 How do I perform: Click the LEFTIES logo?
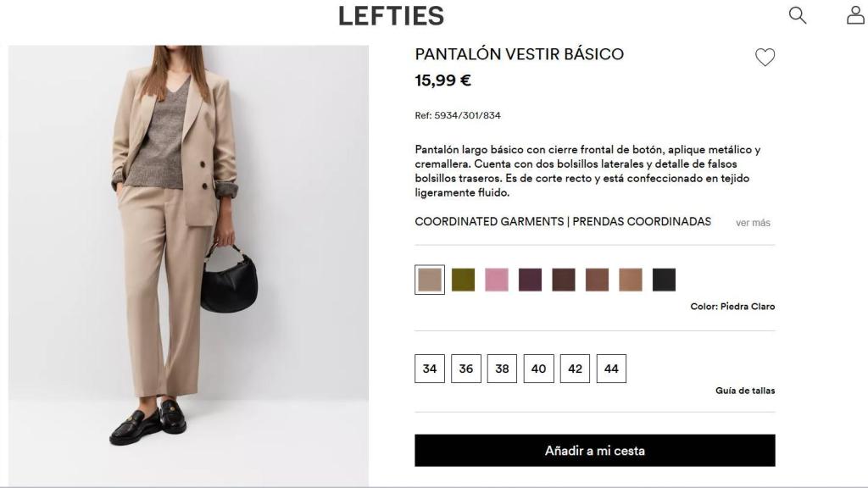391,16
